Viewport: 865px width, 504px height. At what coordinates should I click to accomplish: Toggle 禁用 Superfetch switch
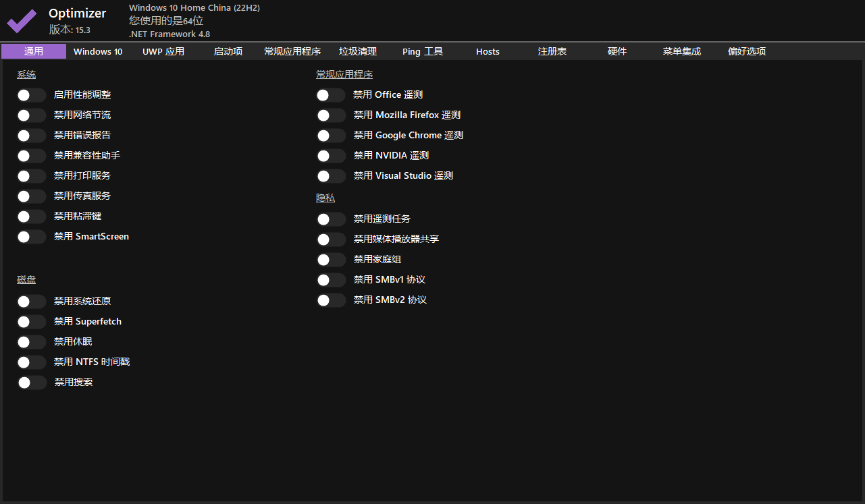point(32,322)
